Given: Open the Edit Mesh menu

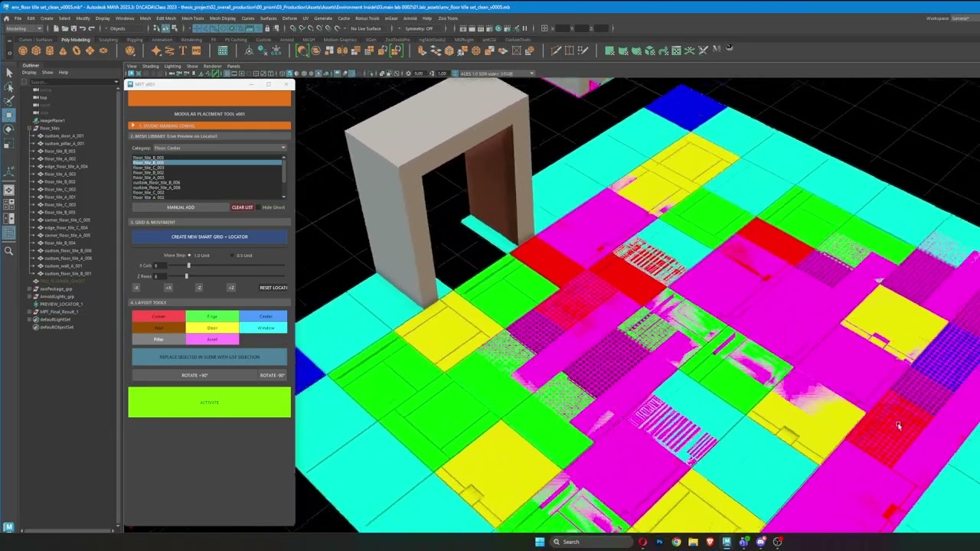Looking at the screenshot, I should pos(166,18).
